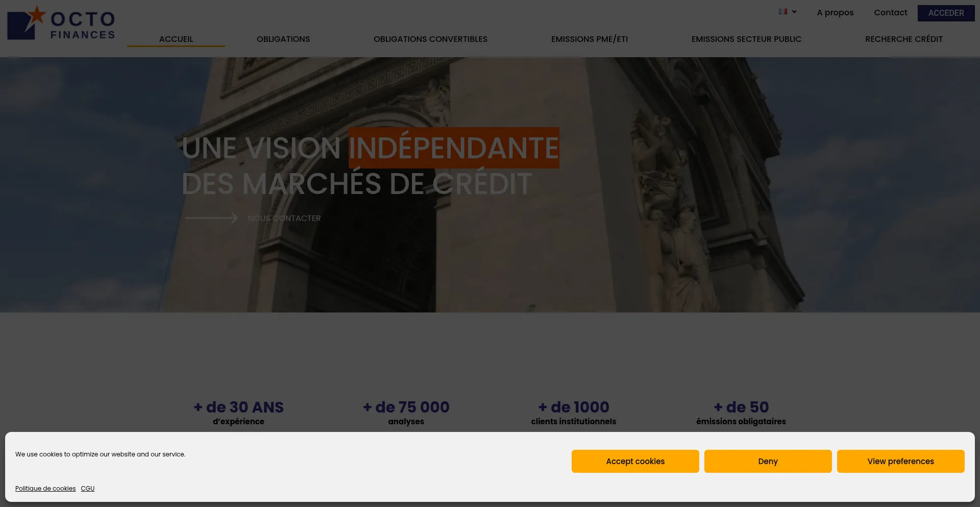This screenshot has height=507, width=980.
Task: Click the '+ de 1000' statistic
Action: (574, 407)
